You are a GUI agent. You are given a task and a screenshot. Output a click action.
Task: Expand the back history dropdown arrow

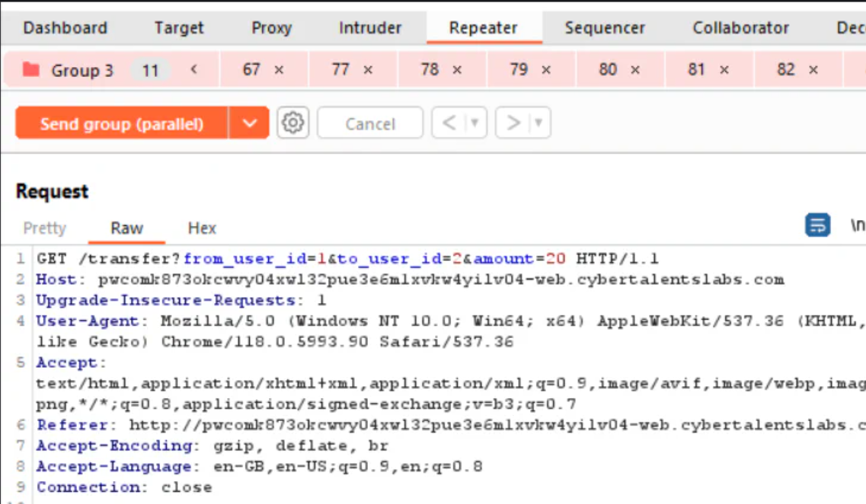[x=475, y=123]
